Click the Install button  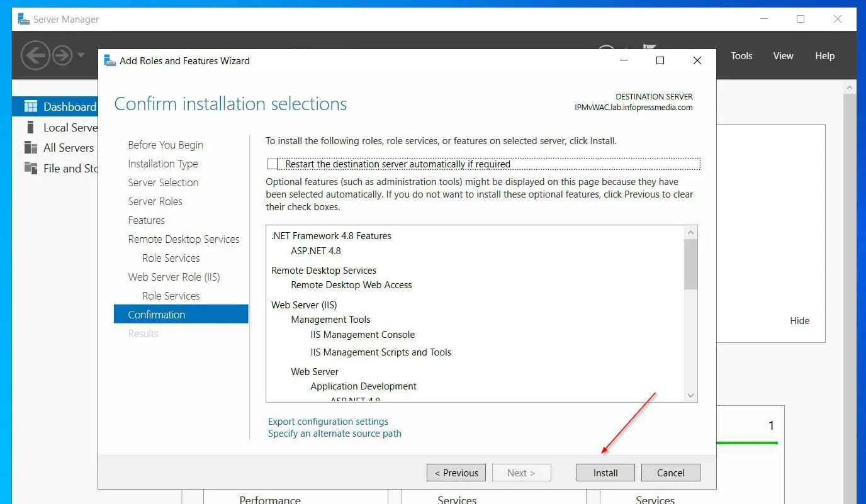(x=605, y=473)
